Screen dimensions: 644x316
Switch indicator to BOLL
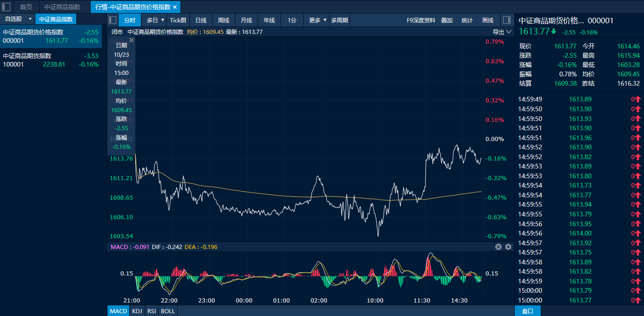click(x=168, y=311)
